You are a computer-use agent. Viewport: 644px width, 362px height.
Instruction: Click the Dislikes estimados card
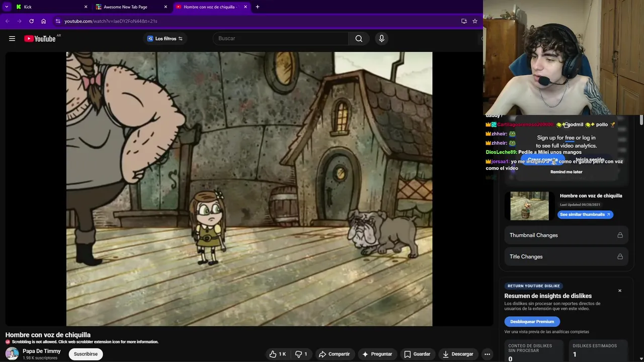[x=599, y=351]
